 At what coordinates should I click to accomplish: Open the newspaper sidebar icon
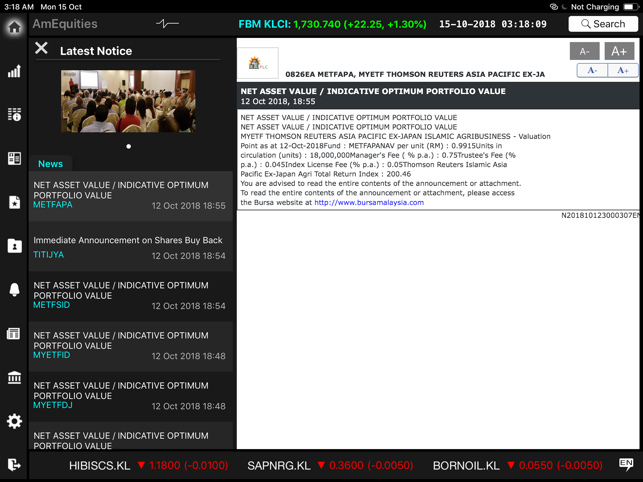point(14,158)
